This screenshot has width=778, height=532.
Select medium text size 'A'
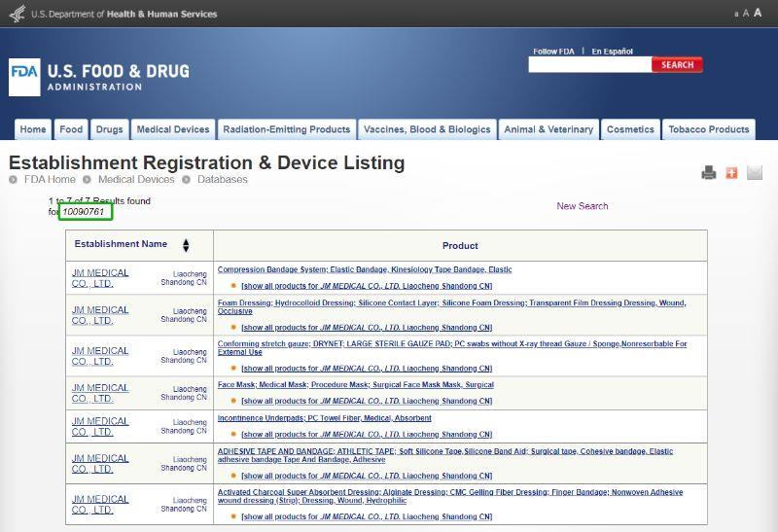pos(746,14)
